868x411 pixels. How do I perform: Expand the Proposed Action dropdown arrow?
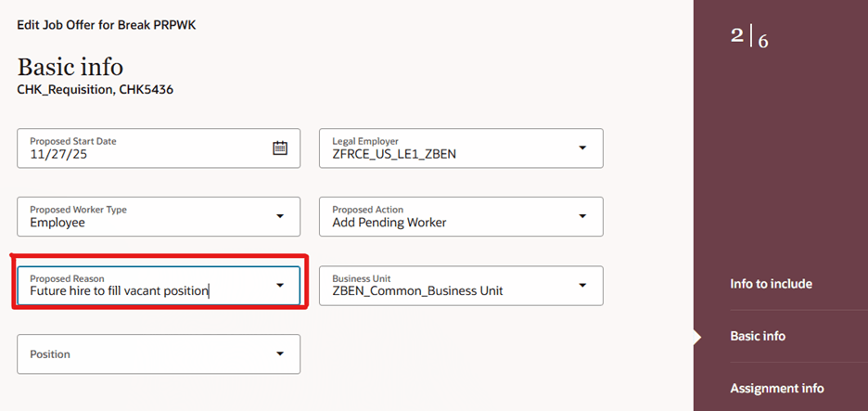pyautogui.click(x=582, y=216)
